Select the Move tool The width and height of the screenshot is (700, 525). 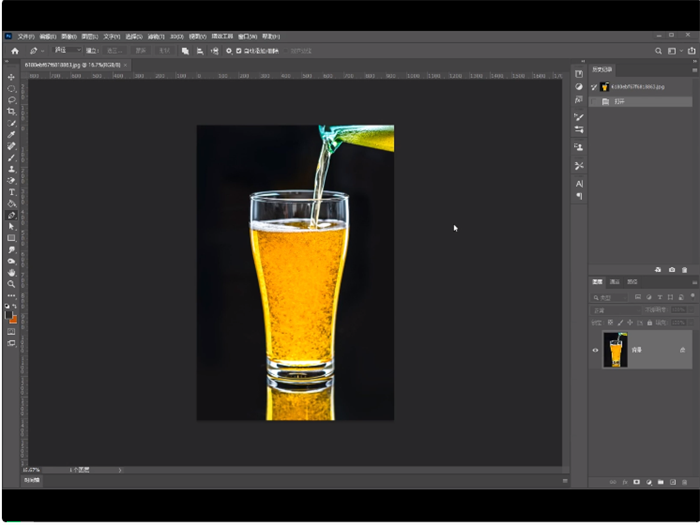(12, 77)
